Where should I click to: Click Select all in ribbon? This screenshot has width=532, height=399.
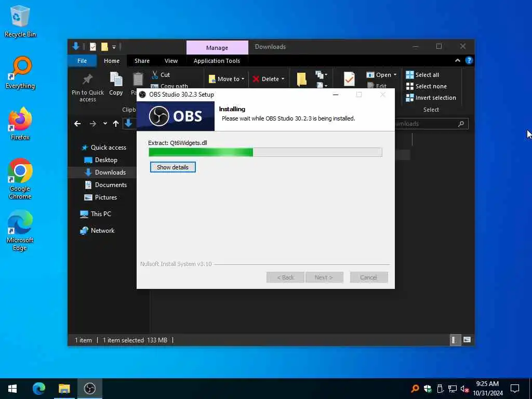coord(422,75)
